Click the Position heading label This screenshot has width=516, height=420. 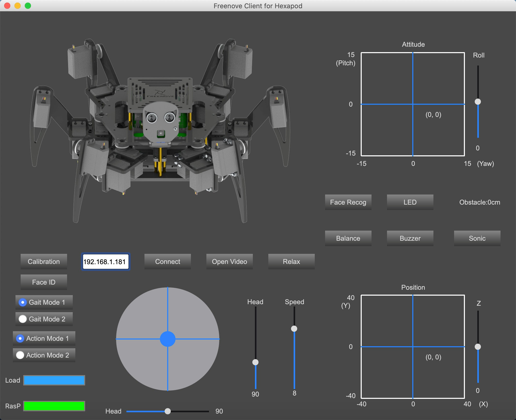(x=413, y=287)
